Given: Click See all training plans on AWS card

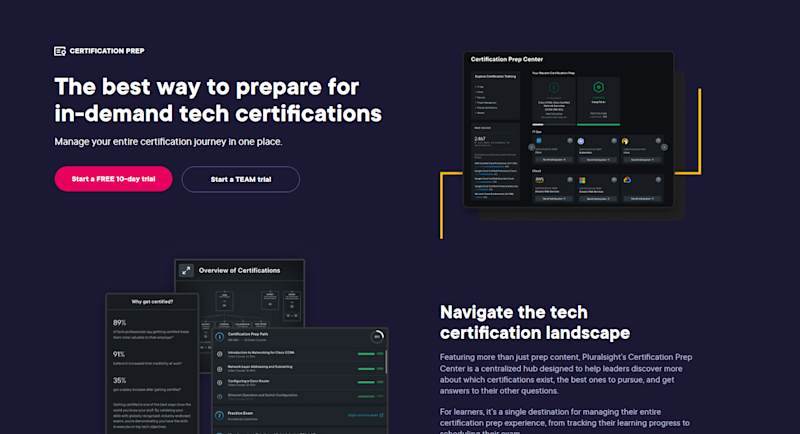Looking at the screenshot, I should 554,198.
